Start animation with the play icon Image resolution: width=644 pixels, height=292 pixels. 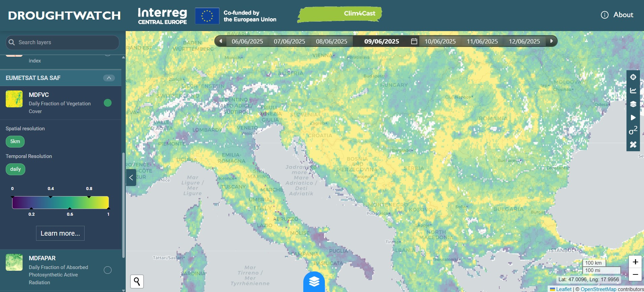pyautogui.click(x=633, y=117)
